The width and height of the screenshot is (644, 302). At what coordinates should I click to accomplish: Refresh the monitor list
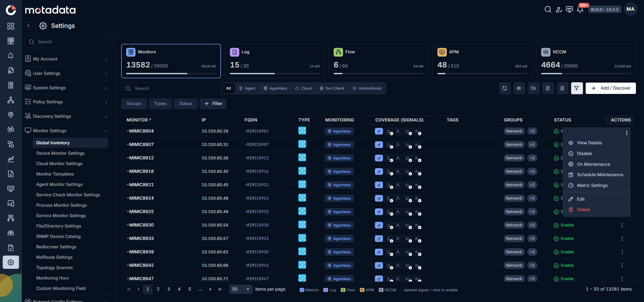click(504, 88)
